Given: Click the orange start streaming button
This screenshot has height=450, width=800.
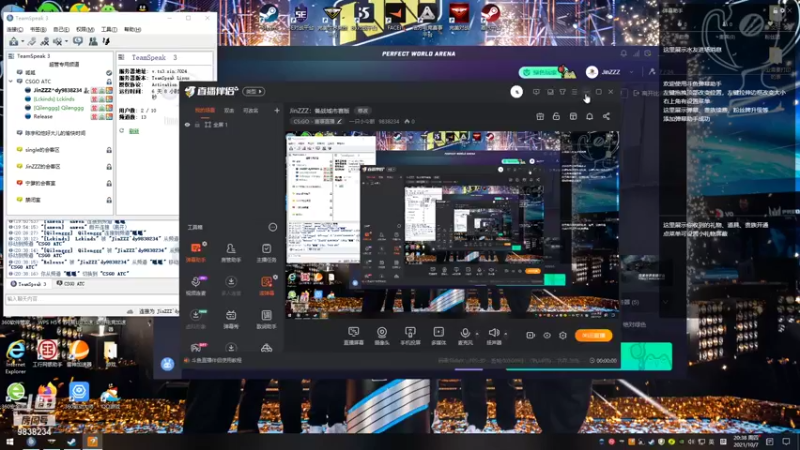Looking at the screenshot, I should click(593, 335).
